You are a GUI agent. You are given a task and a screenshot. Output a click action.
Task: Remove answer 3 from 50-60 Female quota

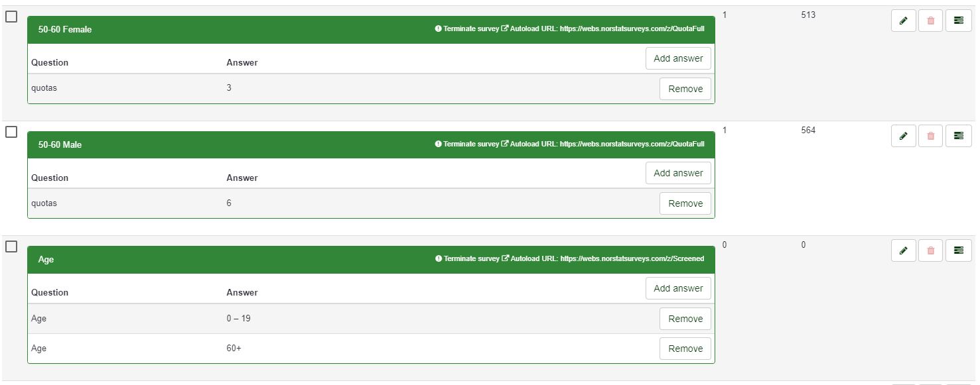click(x=685, y=89)
